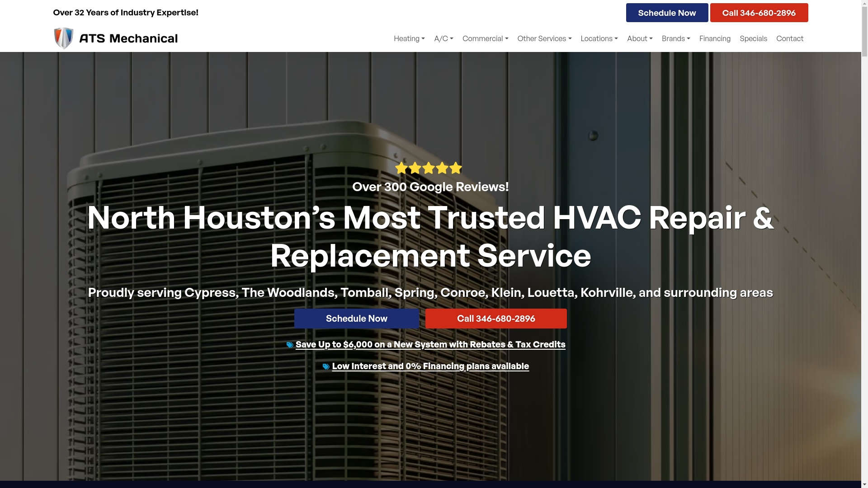Screen dimensions: 868x488
Task: Expand the A/C dropdown menu
Action: tap(443, 38)
